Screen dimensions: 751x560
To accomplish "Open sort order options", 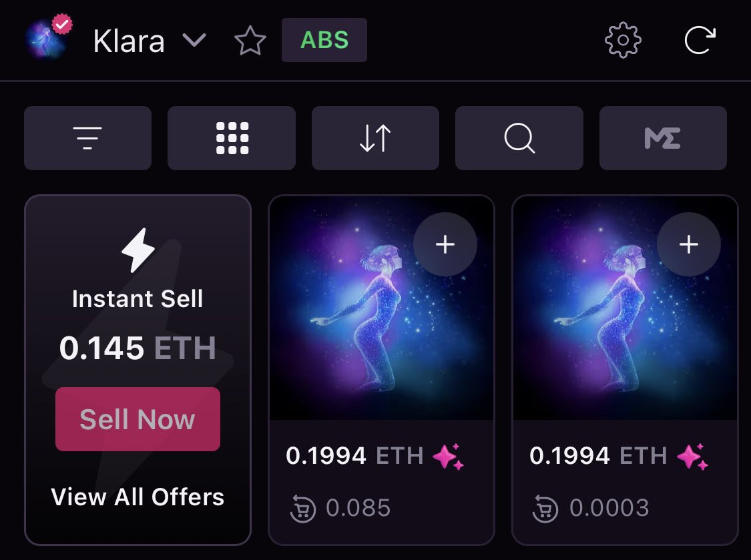I will pyautogui.click(x=375, y=138).
